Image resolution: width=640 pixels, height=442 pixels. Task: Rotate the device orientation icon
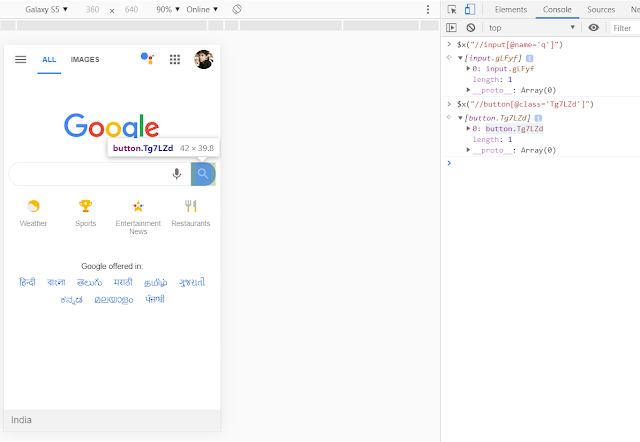click(237, 9)
